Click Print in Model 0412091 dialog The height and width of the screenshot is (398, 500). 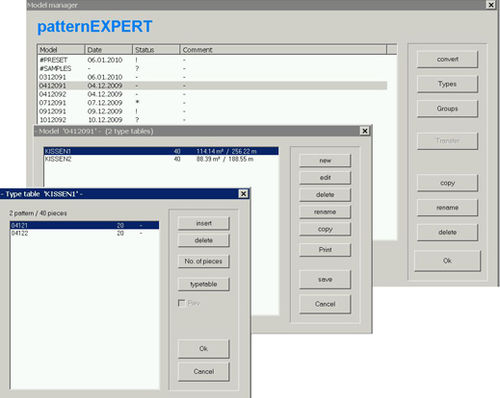point(325,250)
